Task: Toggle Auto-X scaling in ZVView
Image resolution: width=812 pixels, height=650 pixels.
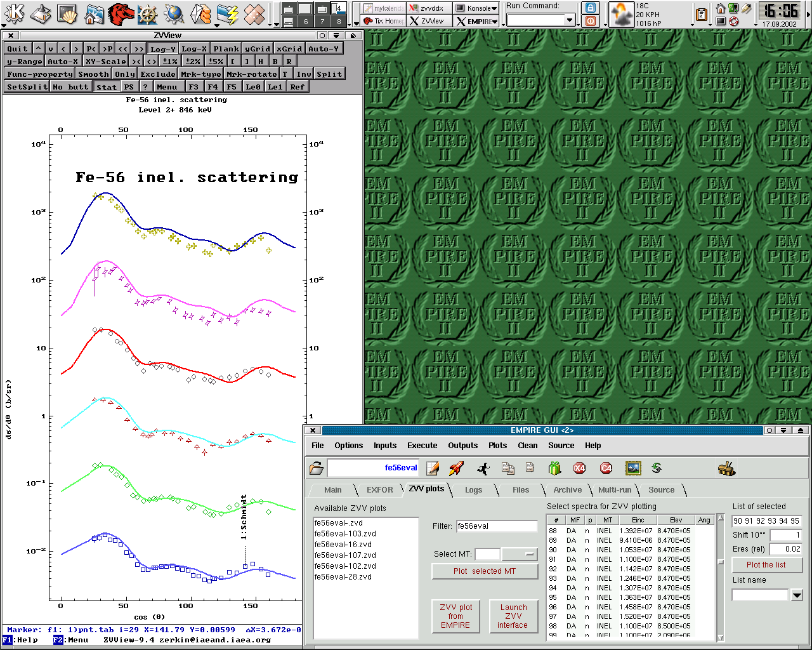Action: 63,62
